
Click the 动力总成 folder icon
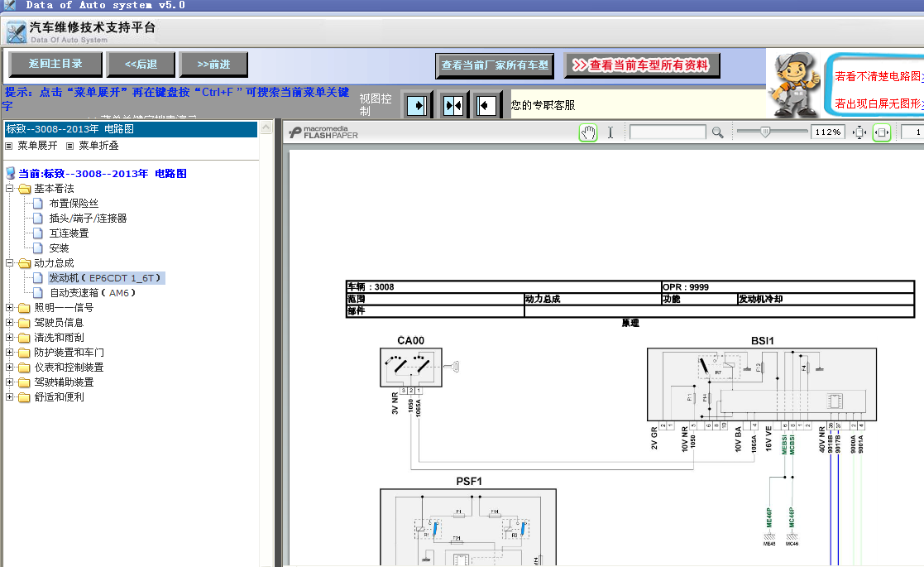[x=24, y=263]
